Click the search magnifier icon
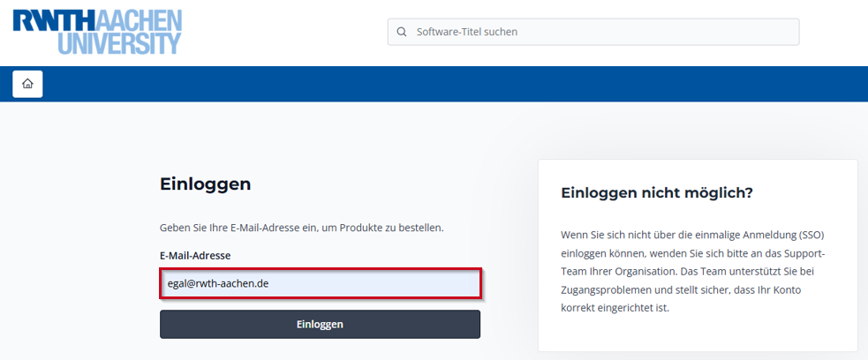This screenshot has width=868, height=360. tap(402, 32)
